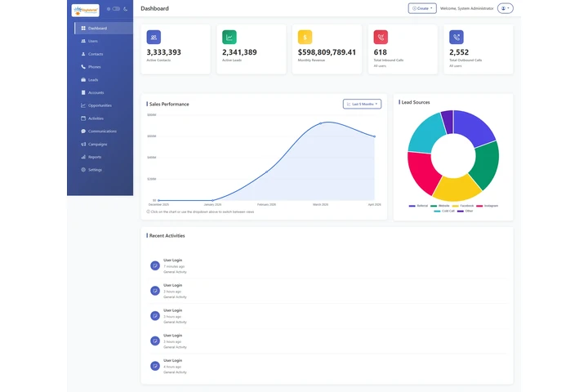The image size is (588, 392).
Task: Go to Contacts in the sidebar
Action: tap(96, 54)
